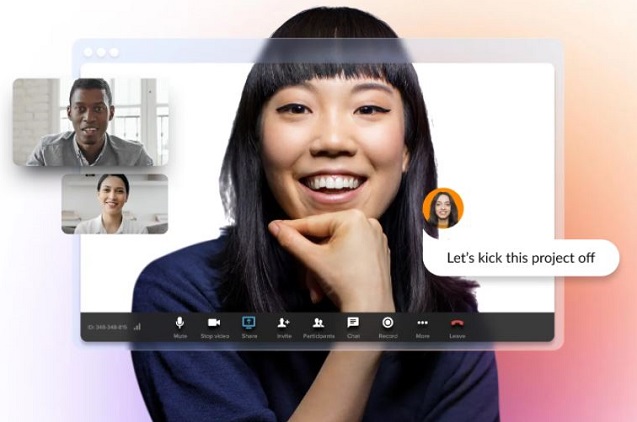The height and width of the screenshot is (422, 637).
Task: Open the "Let's kick this project off" message
Action: tap(521, 258)
